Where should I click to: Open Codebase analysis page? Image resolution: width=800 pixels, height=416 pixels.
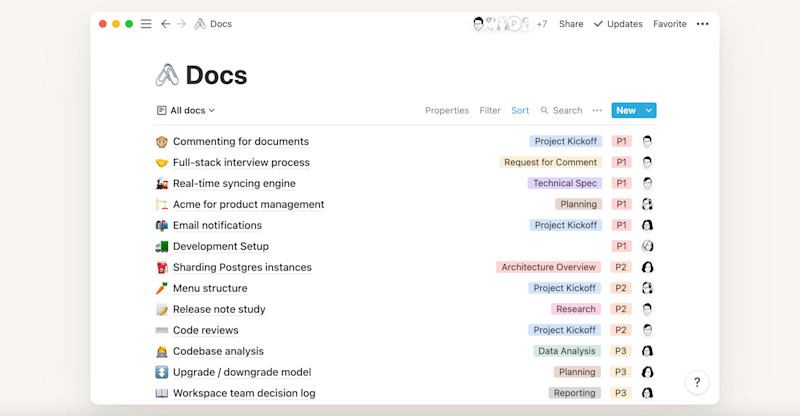pos(218,351)
